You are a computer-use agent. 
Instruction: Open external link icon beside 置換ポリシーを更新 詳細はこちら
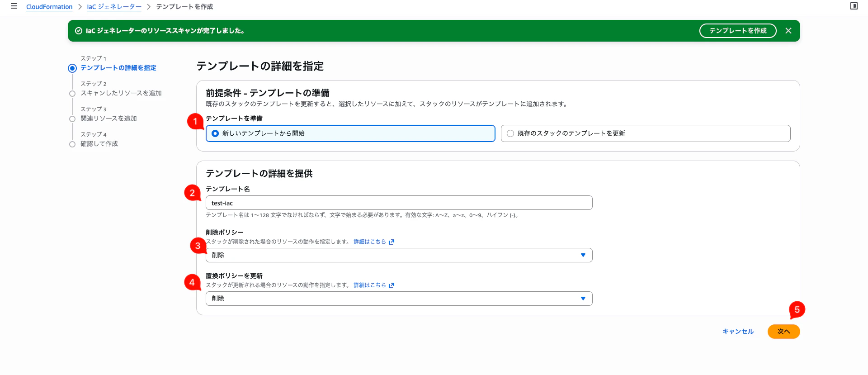[392, 285]
